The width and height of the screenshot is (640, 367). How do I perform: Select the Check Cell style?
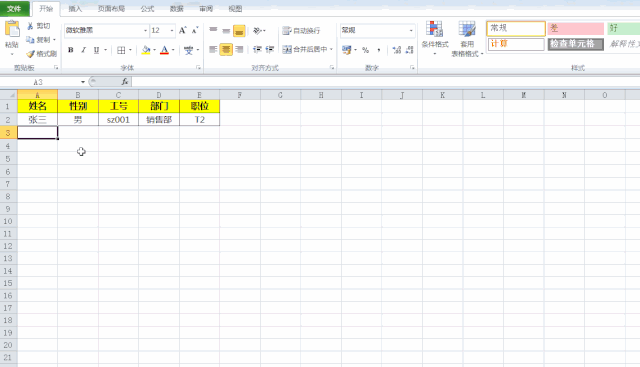[576, 44]
